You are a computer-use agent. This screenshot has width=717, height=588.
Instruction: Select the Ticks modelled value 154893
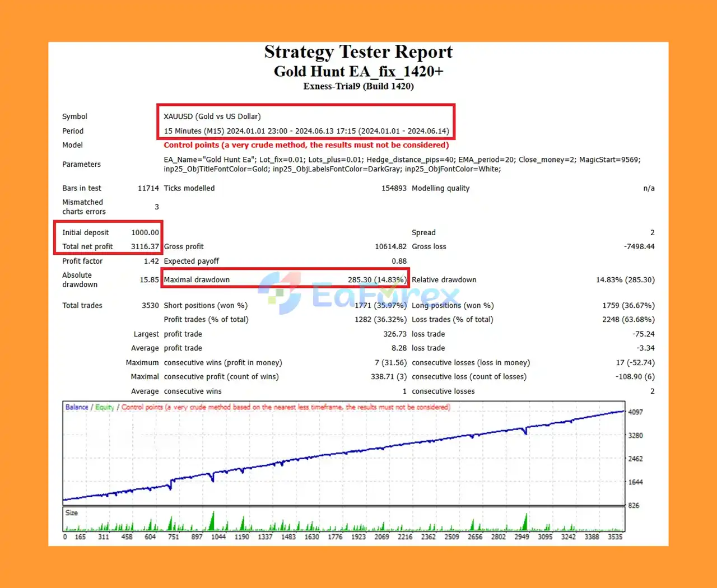click(x=394, y=188)
